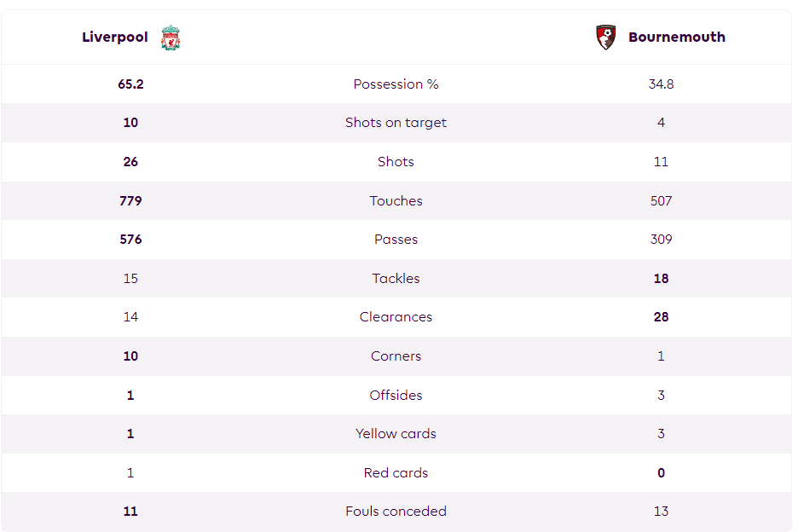The image size is (798, 532).
Task: Click Bournemouth's 309 passes value
Action: [x=661, y=240]
